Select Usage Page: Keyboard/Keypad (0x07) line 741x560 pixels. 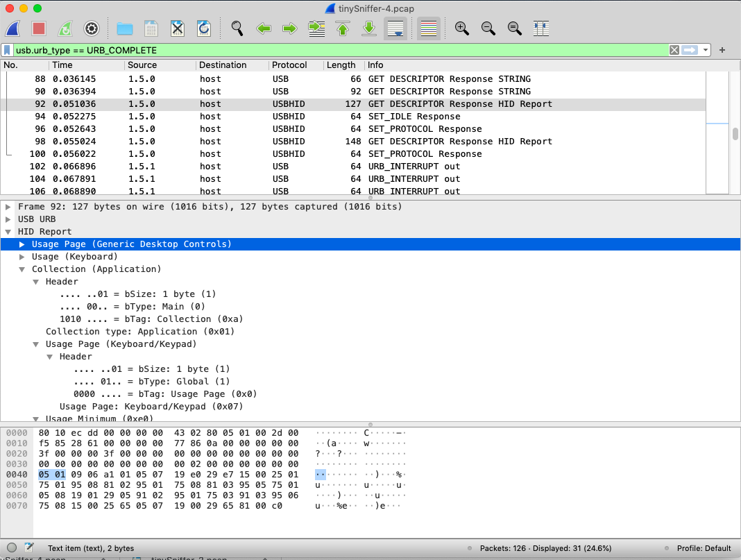point(151,407)
